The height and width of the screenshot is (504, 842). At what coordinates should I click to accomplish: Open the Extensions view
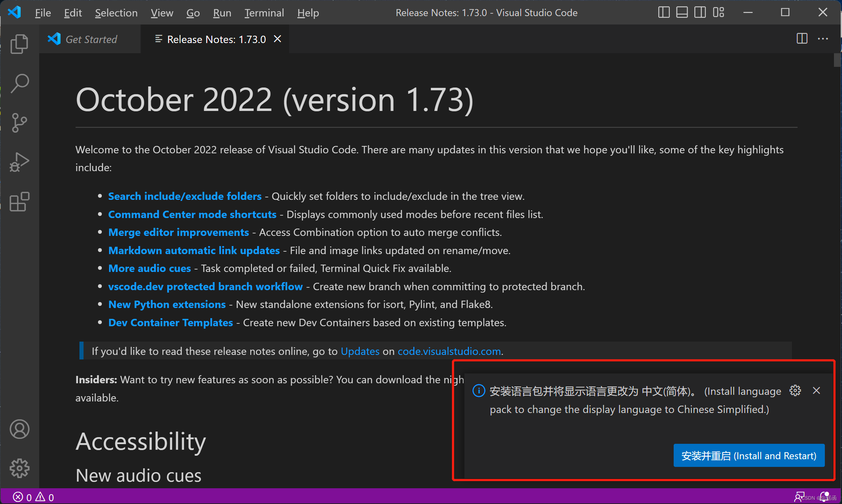[x=19, y=202]
